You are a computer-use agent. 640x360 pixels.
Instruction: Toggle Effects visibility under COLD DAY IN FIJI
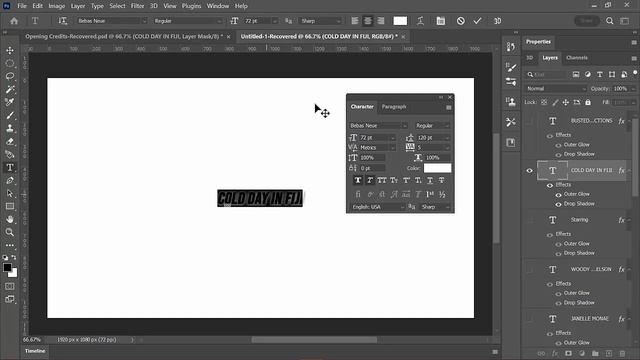click(x=550, y=185)
